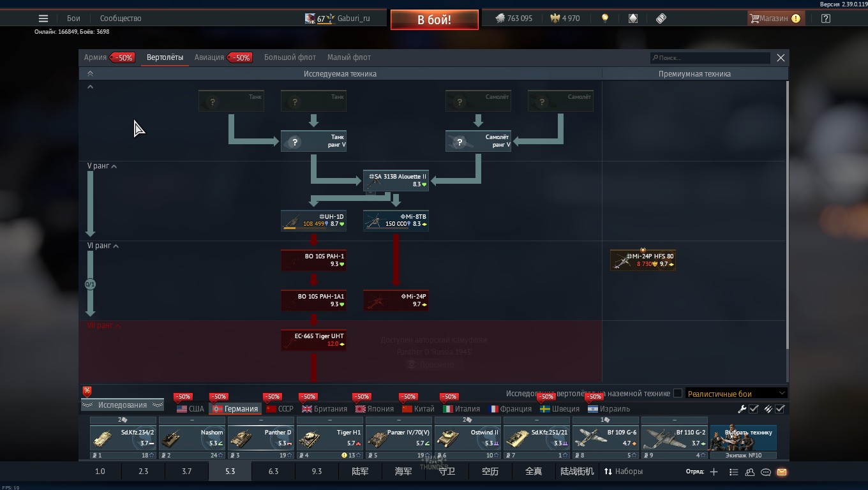The height and width of the screenshot is (490, 868).
Task: Select the Италия nation
Action: tap(461, 409)
